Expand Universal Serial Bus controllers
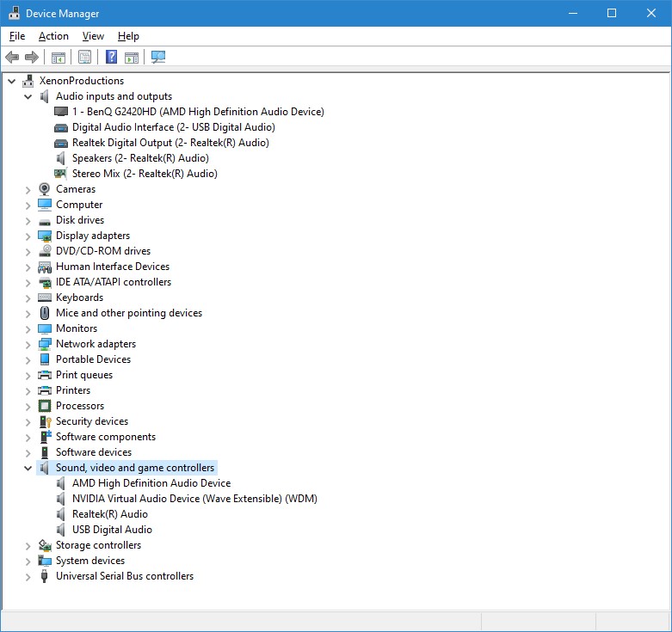The width and height of the screenshot is (672, 632). pos(28,576)
